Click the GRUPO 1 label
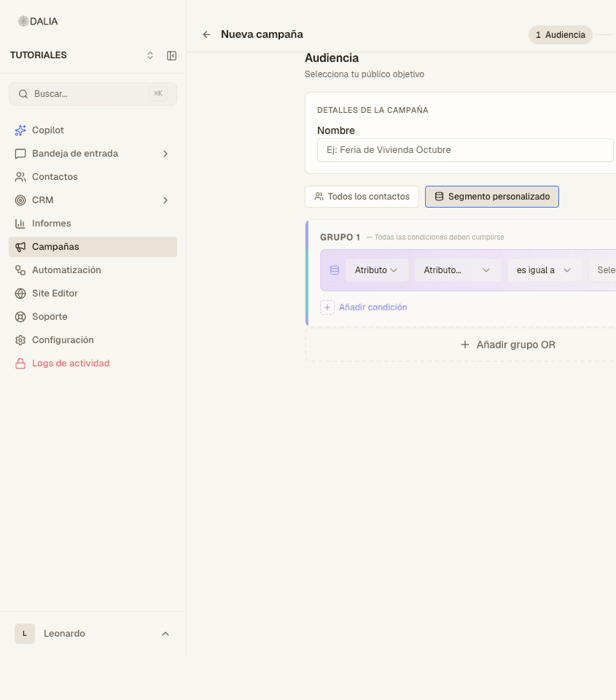Viewport: 616px width, 700px height. coord(340,237)
